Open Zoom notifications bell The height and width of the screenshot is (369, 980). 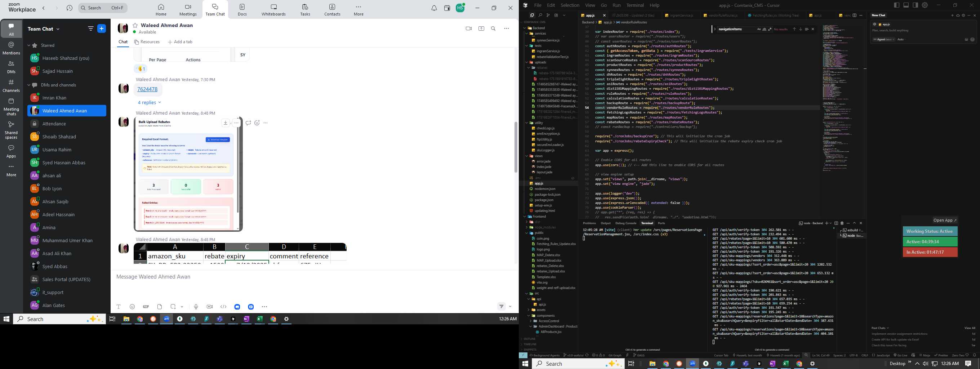pyautogui.click(x=434, y=8)
